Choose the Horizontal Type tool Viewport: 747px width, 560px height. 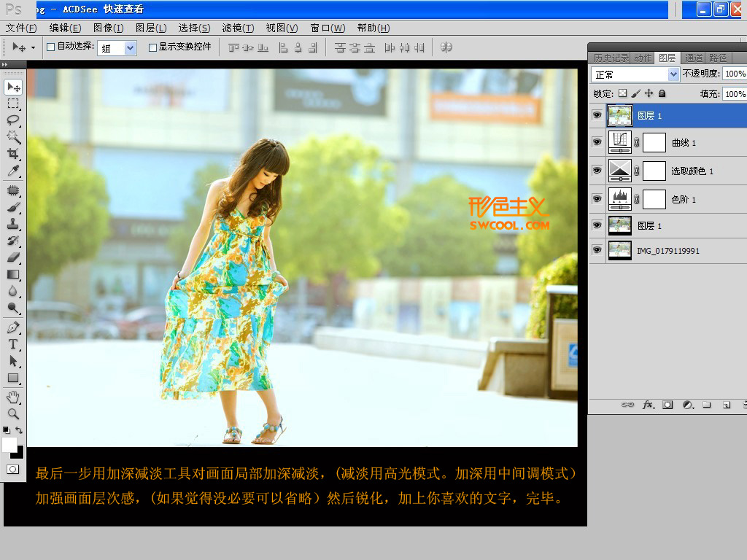13,344
